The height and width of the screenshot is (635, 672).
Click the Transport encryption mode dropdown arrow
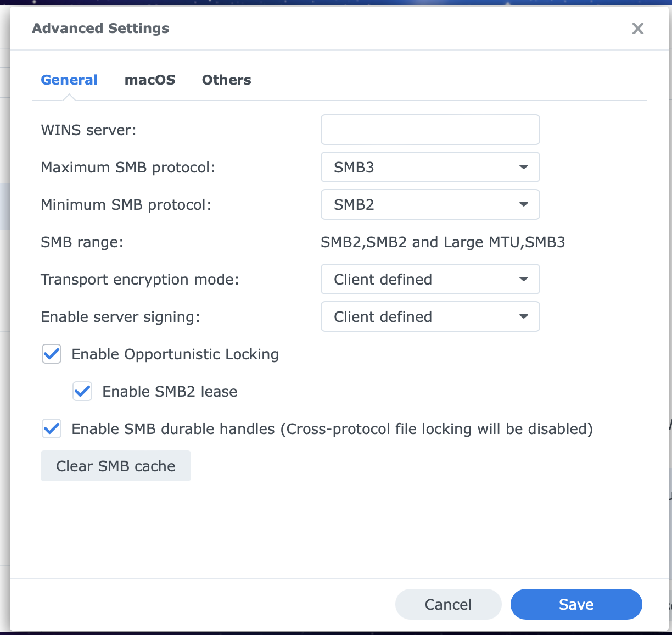(523, 279)
